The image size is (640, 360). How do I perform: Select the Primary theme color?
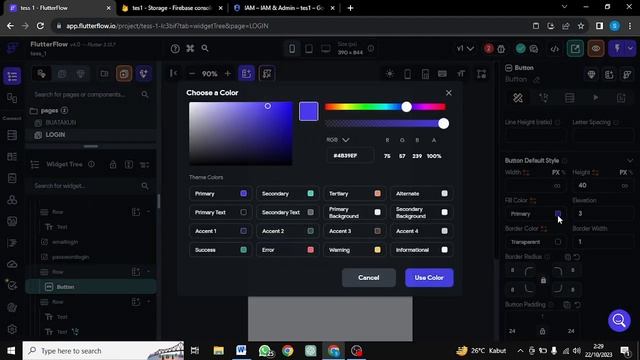220,193
